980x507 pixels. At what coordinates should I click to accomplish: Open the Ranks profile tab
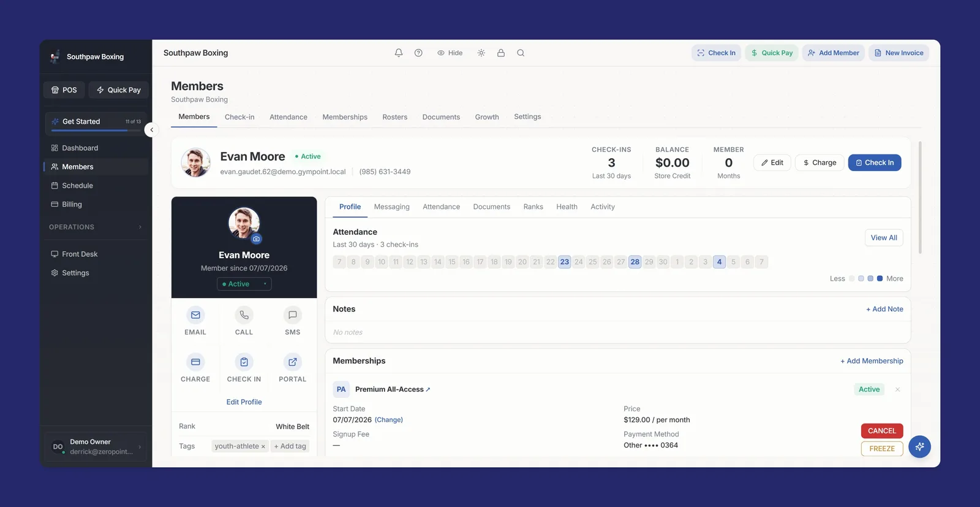click(x=533, y=207)
